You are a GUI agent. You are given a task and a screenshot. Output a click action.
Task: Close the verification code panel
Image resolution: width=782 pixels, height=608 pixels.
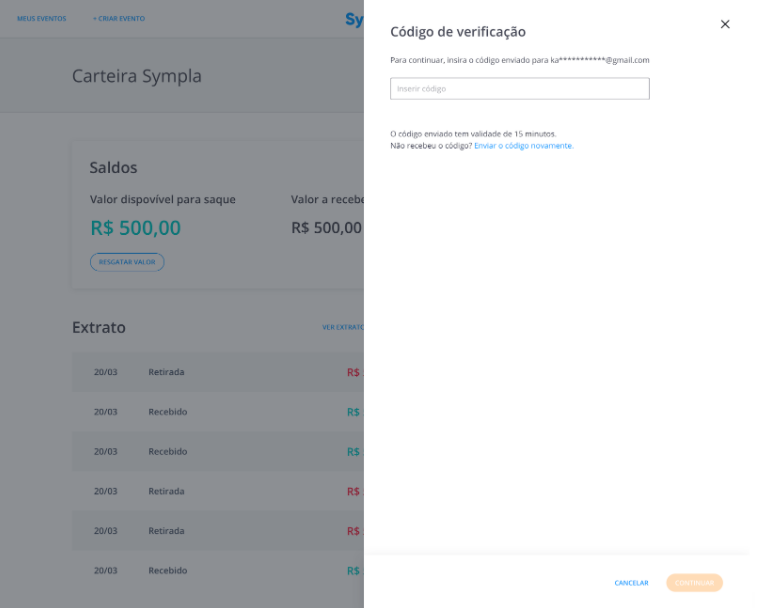point(725,24)
